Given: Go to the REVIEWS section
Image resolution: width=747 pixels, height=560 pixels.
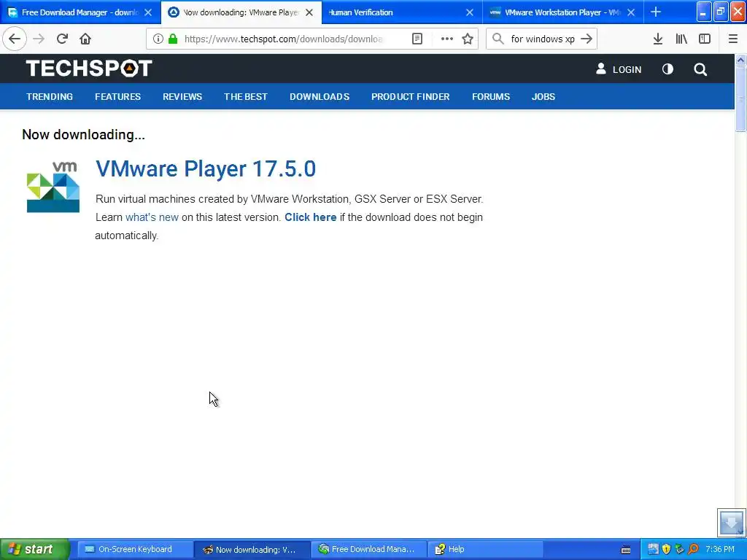Looking at the screenshot, I should tap(182, 97).
